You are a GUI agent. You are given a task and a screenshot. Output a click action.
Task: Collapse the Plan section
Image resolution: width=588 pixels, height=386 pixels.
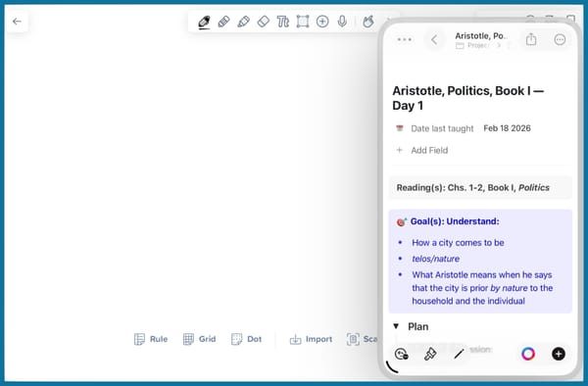pos(396,326)
